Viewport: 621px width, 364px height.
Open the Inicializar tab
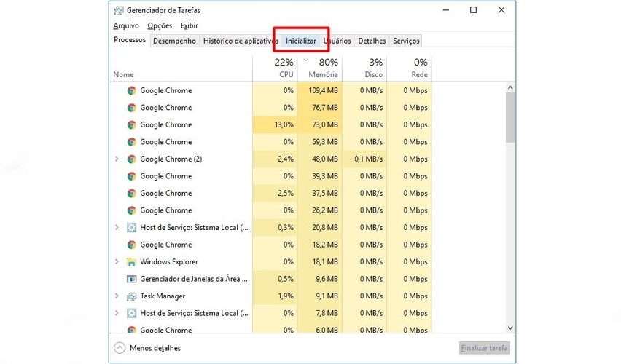301,41
